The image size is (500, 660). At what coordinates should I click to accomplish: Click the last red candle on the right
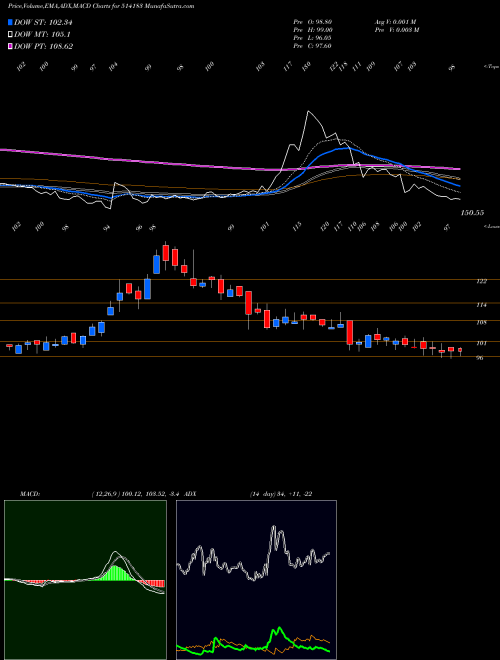tap(460, 350)
